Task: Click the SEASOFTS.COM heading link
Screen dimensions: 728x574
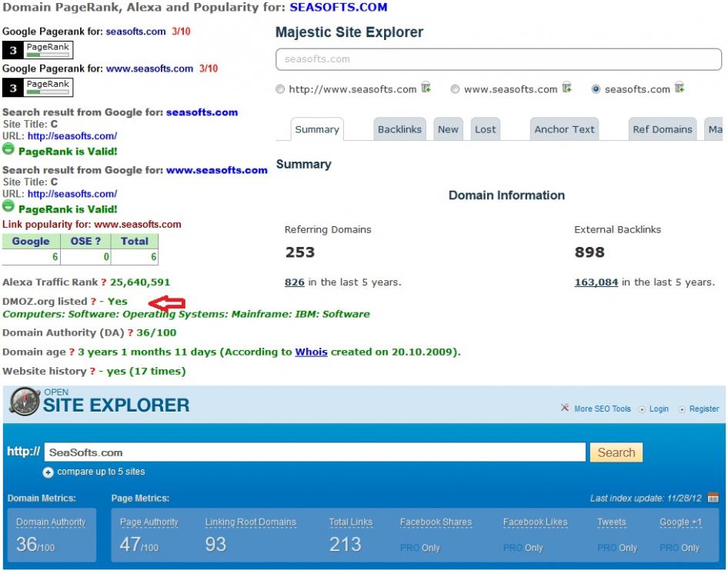Action: pyautogui.click(x=339, y=8)
